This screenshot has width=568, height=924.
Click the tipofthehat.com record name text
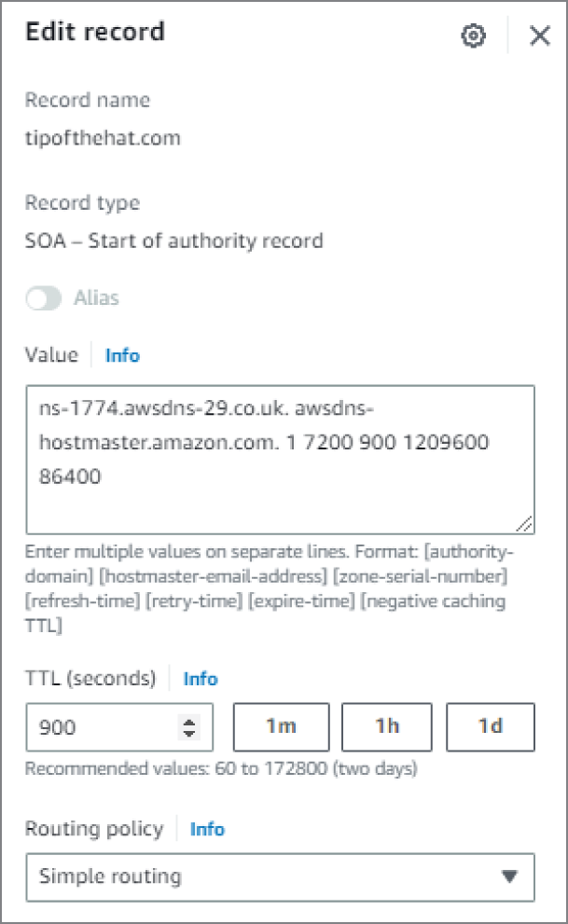tap(103, 138)
